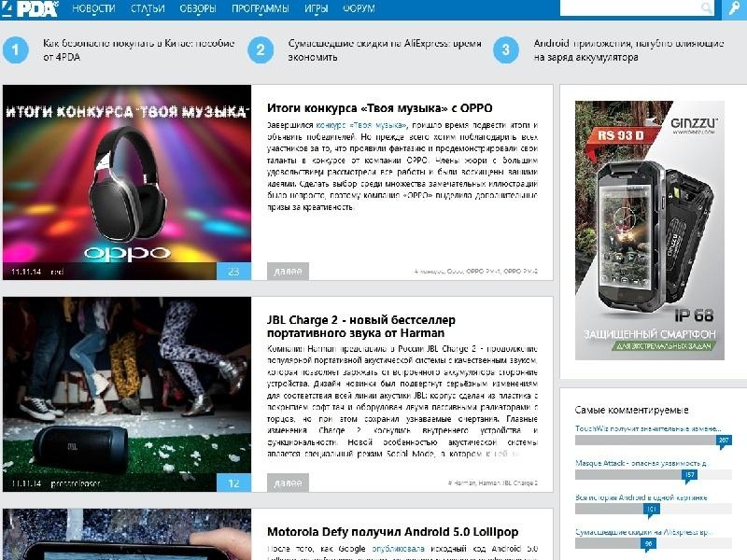Open Masque Attack vulnerability sidebar link
This screenshot has width=747, height=560.
(x=641, y=463)
